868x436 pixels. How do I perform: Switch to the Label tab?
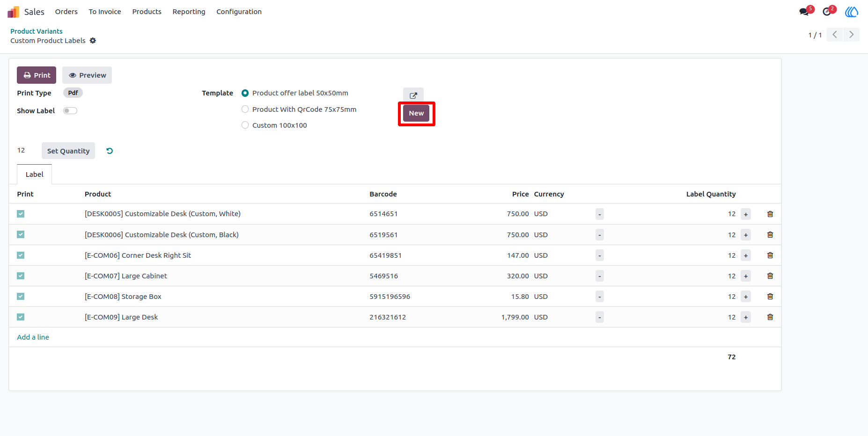pyautogui.click(x=35, y=174)
